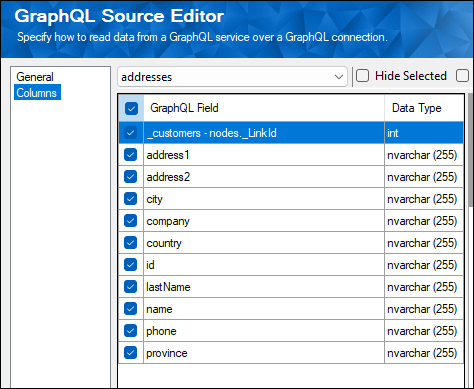This screenshot has height=389, width=474.
Task: Uncheck the id field checkbox
Action: coord(130,265)
